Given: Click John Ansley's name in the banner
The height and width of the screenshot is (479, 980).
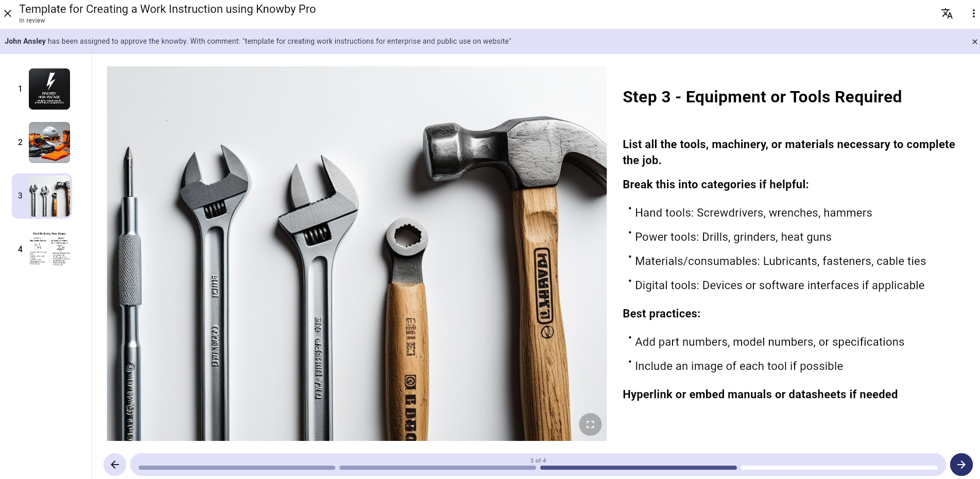Looking at the screenshot, I should coord(25,41).
